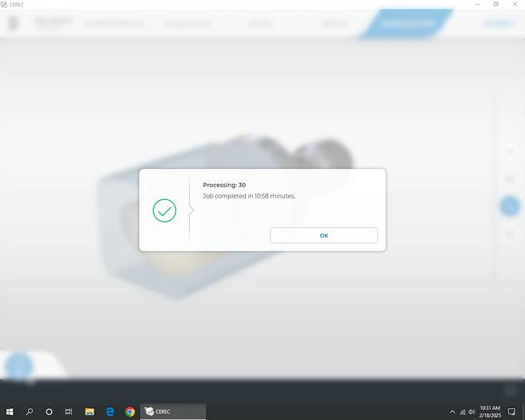Screen dimensions: 525x420
Task: Restore down the CEREC window
Action: point(495,4)
